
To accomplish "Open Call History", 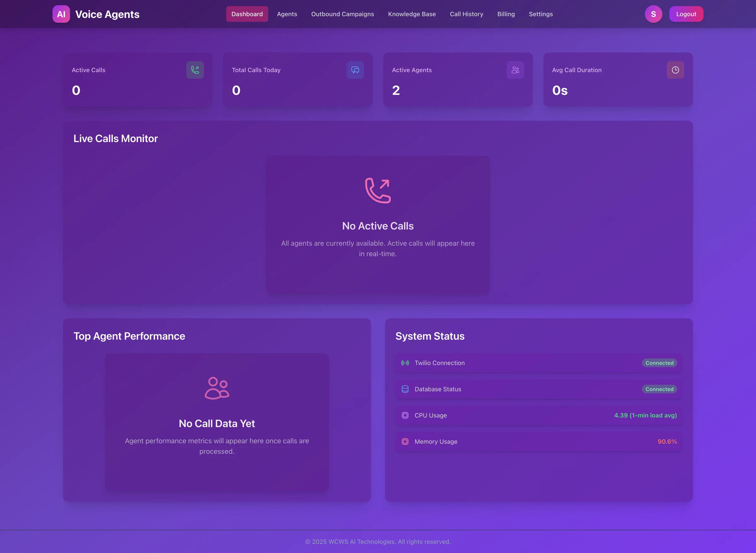I will pos(466,14).
